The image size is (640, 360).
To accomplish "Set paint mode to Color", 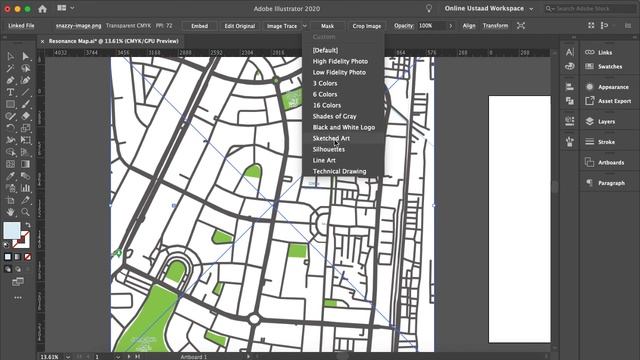I will click(8, 257).
